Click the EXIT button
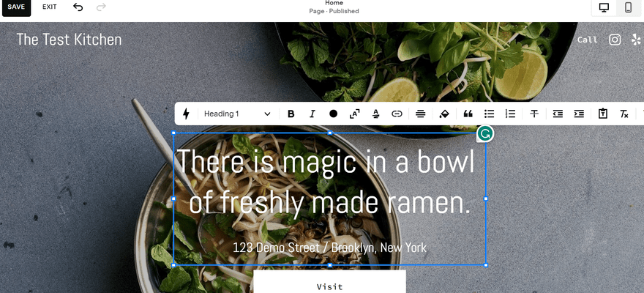This screenshot has width=644, height=293. 49,7
